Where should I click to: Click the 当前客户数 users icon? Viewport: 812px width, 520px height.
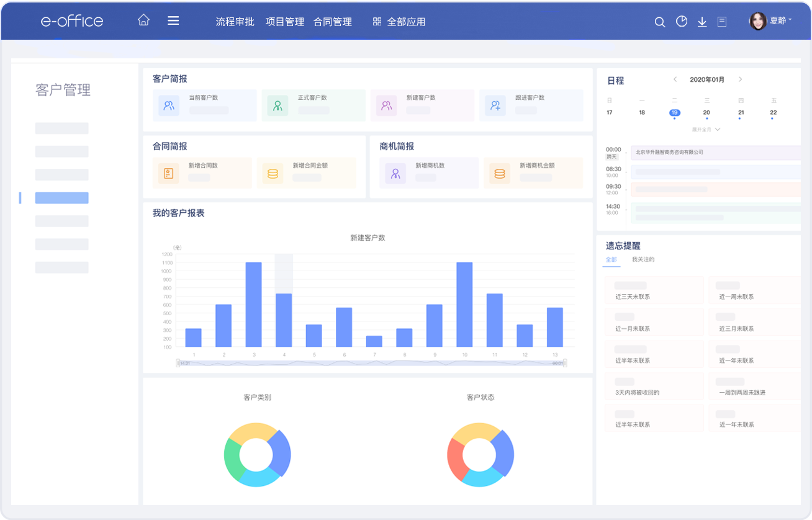(169, 105)
